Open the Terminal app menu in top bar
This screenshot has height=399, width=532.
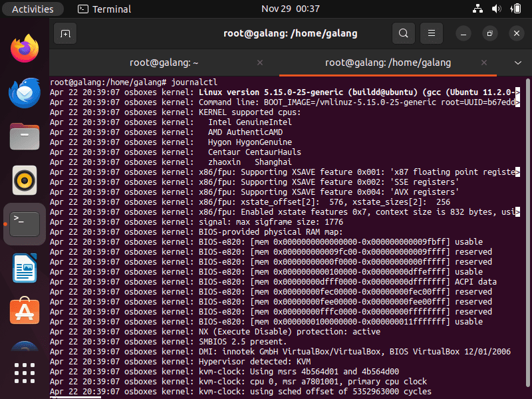click(x=104, y=9)
